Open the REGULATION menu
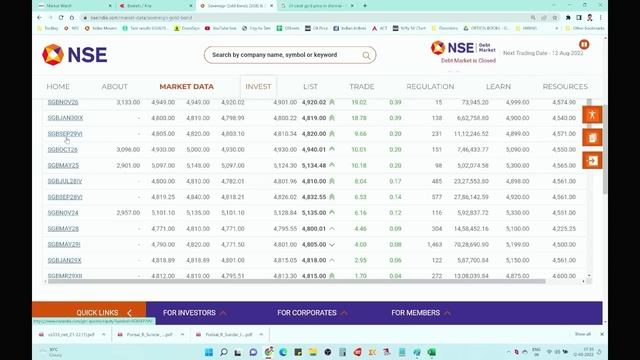The height and width of the screenshot is (360, 640). coord(430,87)
